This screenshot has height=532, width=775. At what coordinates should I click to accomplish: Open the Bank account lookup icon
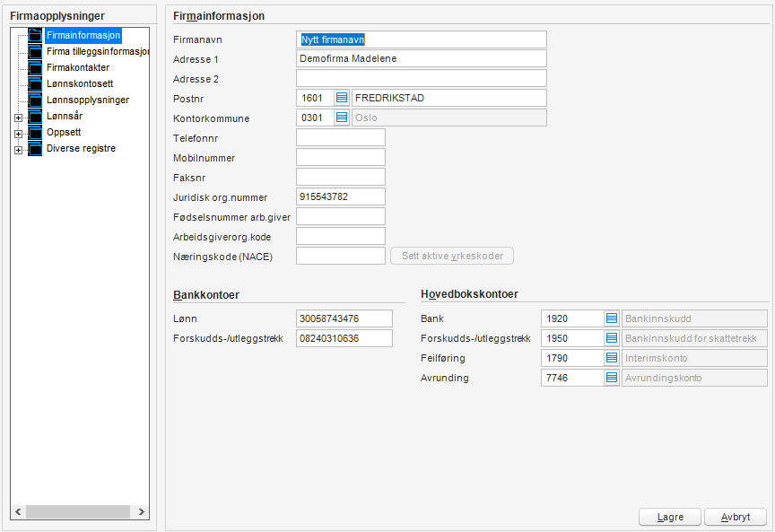tap(612, 318)
